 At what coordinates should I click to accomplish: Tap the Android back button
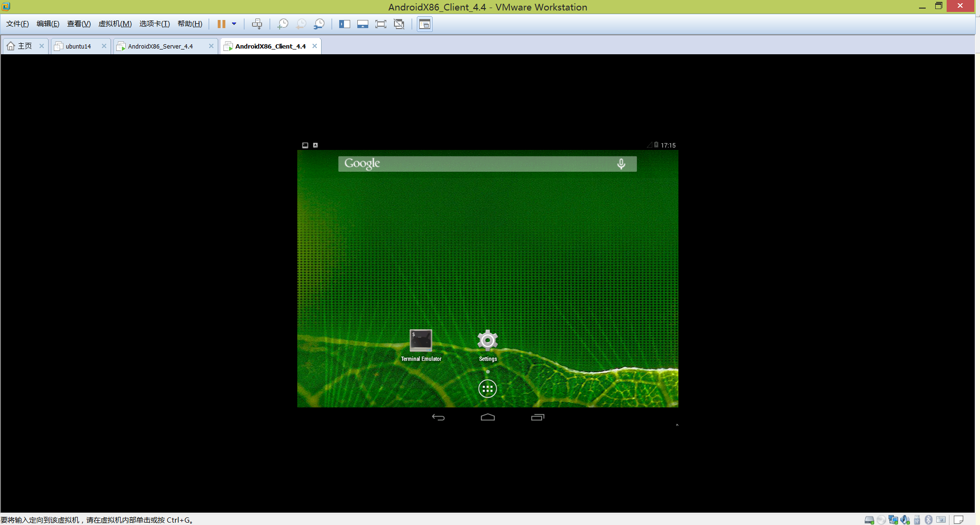coord(438,417)
